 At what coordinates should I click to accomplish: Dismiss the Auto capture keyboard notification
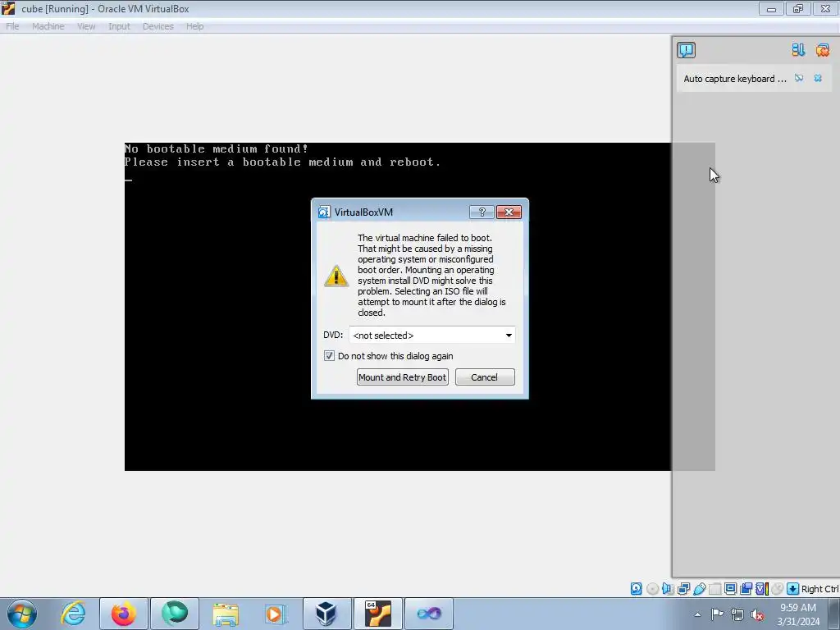pos(818,78)
